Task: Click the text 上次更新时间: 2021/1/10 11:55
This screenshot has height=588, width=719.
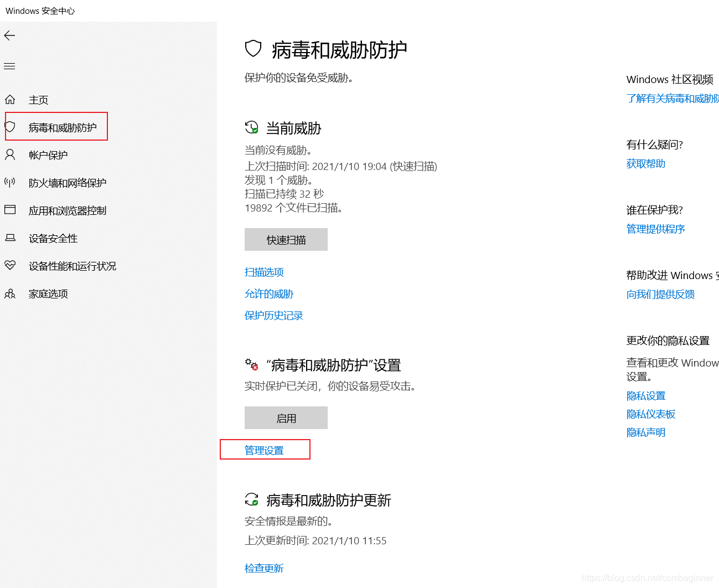Action: [x=315, y=540]
